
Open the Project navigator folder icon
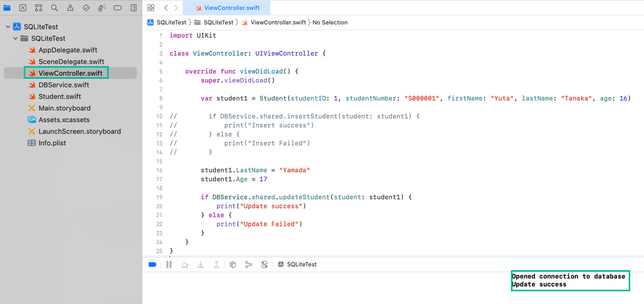coord(6,8)
